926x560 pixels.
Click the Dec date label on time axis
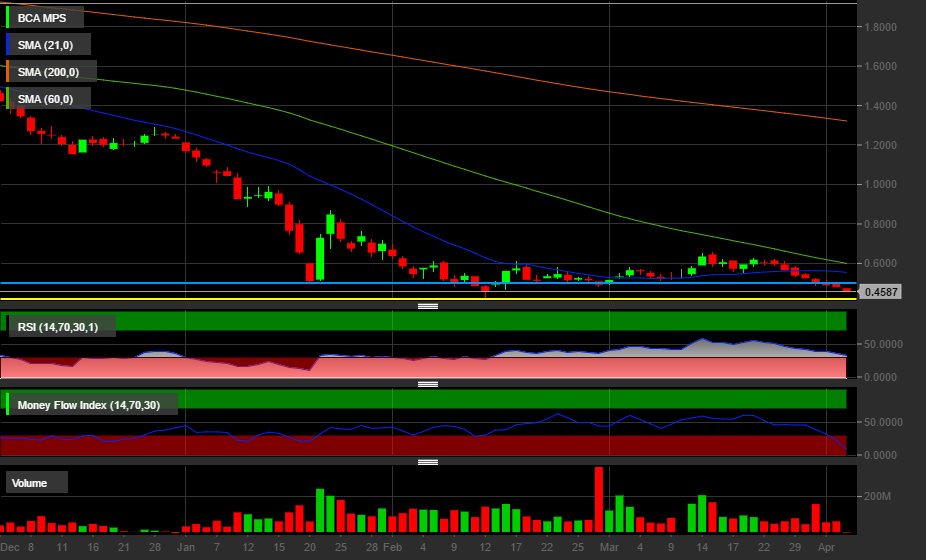pos(10,547)
